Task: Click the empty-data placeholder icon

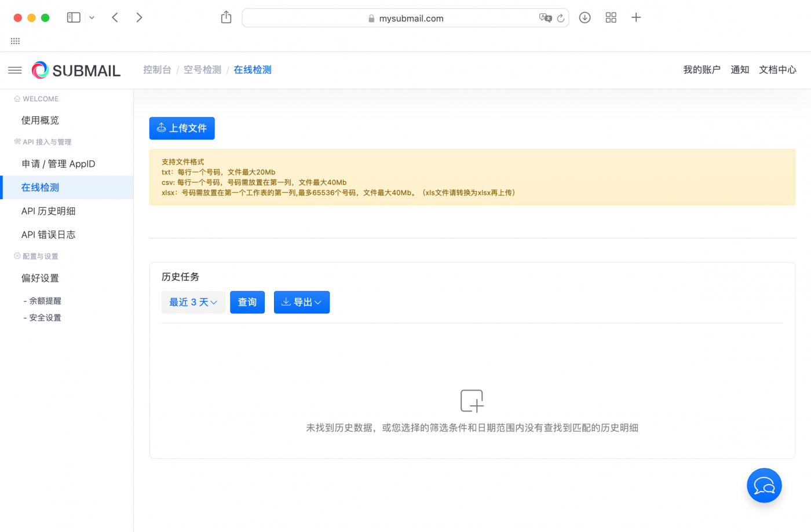Action: (x=472, y=401)
